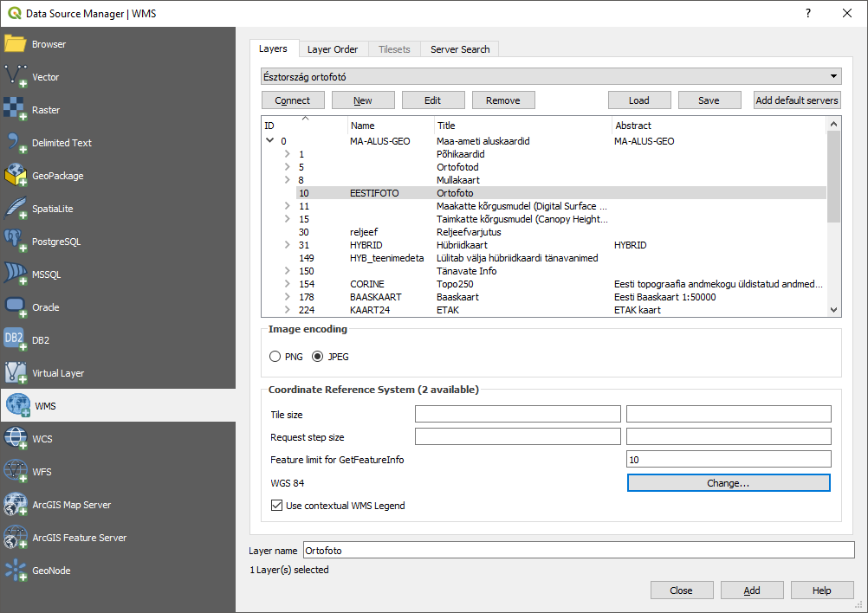Expand the Baaskaart layer group
Viewport: 868px width, 613px height.
287,296
